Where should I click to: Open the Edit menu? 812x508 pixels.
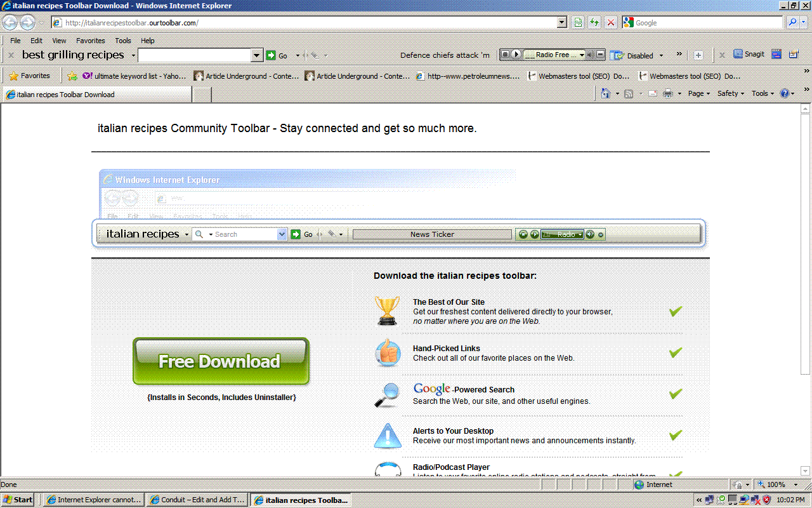pos(37,41)
